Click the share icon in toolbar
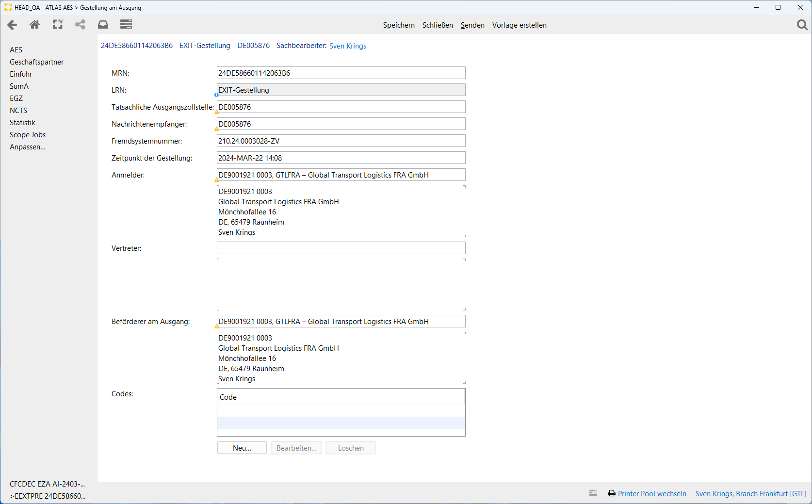The height and width of the screenshot is (504, 812). coord(80,25)
